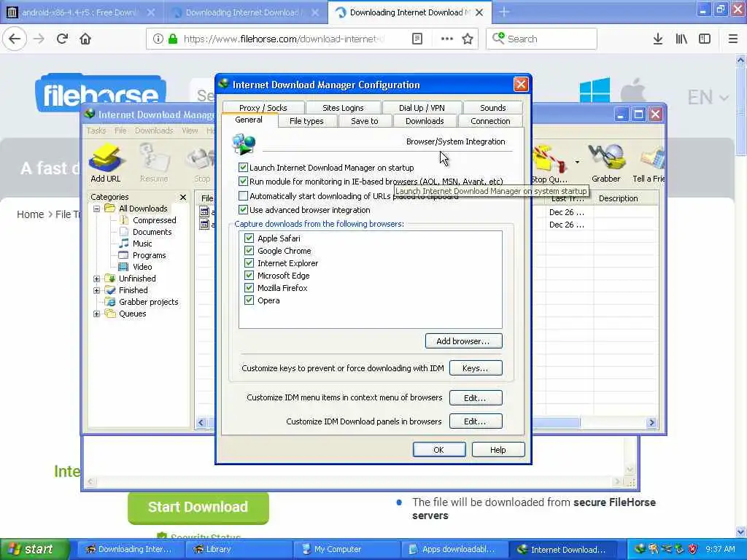The image size is (747, 560).
Task: Click the Stop Queue toolbar icon
Action: click(549, 164)
